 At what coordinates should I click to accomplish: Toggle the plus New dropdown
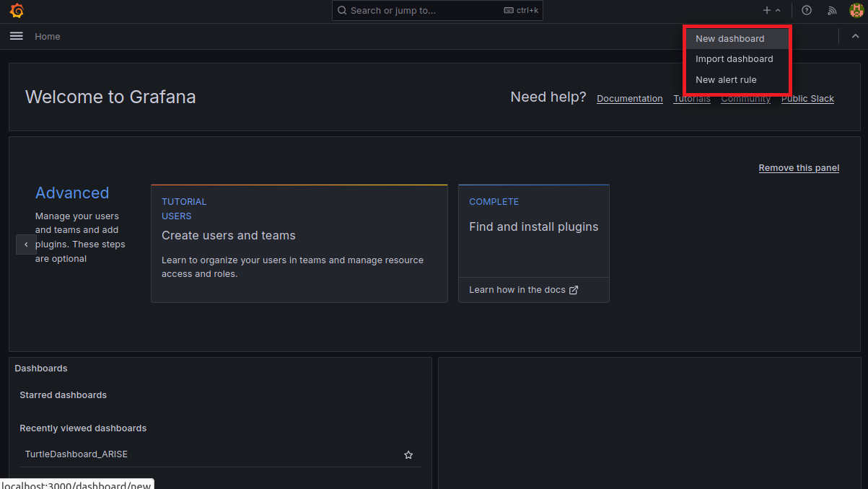click(771, 10)
